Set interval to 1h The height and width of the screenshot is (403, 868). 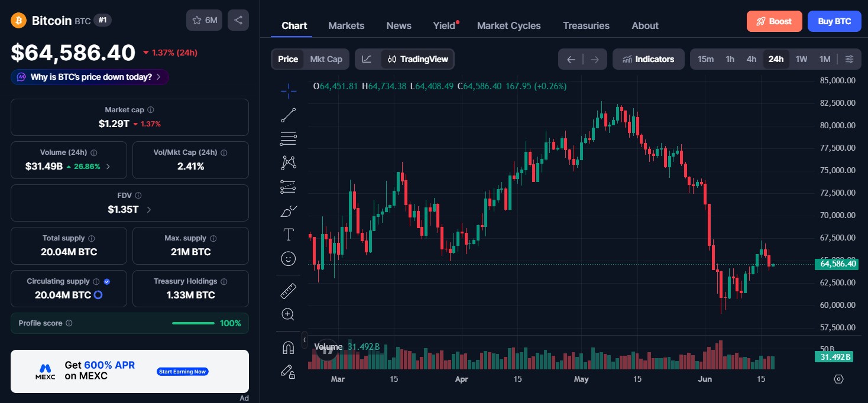(x=730, y=59)
